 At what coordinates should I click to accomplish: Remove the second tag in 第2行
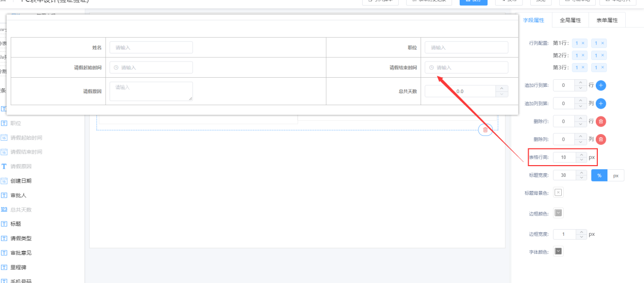point(603,55)
